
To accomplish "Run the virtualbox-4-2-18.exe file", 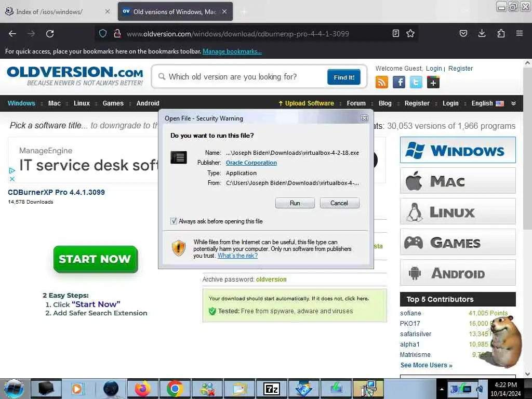I will coord(295,203).
